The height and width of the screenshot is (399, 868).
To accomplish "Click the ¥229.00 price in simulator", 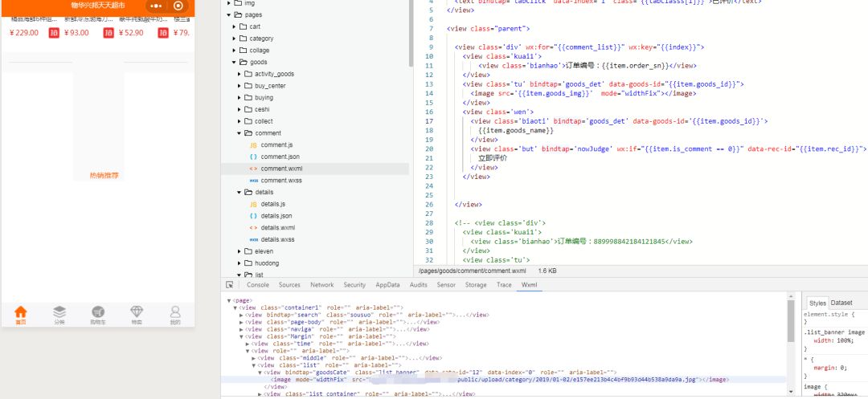I will tap(24, 33).
